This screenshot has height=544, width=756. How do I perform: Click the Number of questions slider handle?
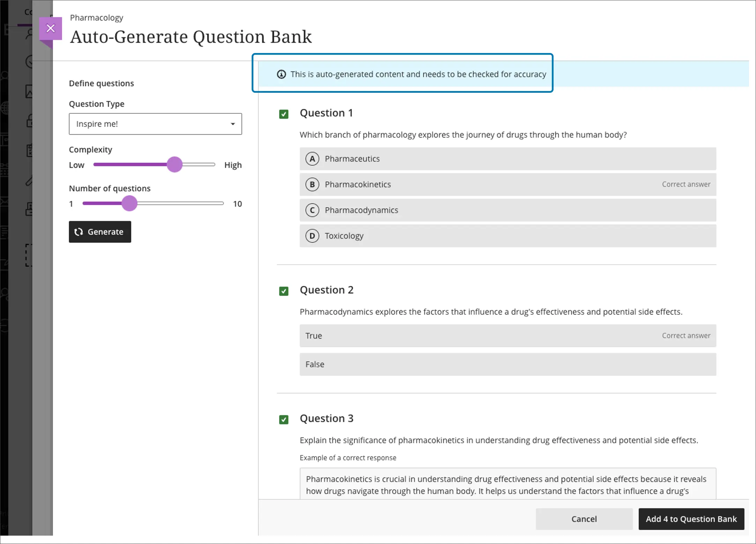(129, 203)
